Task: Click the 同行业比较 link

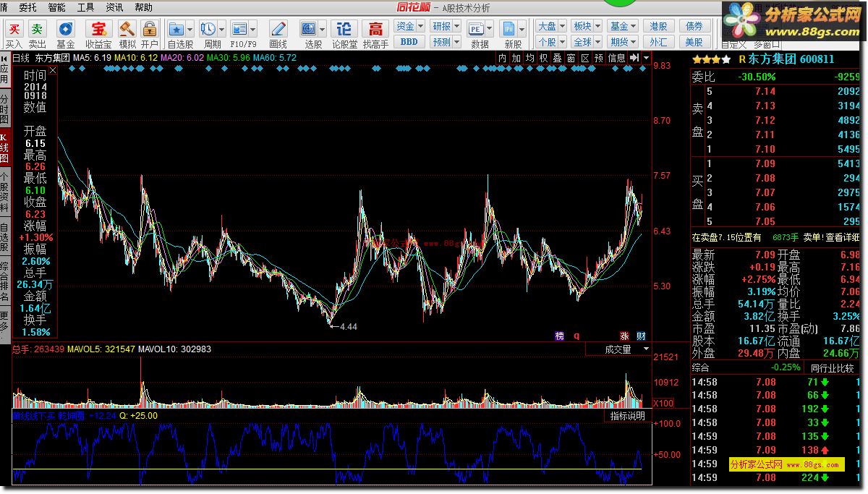Action: (831, 367)
